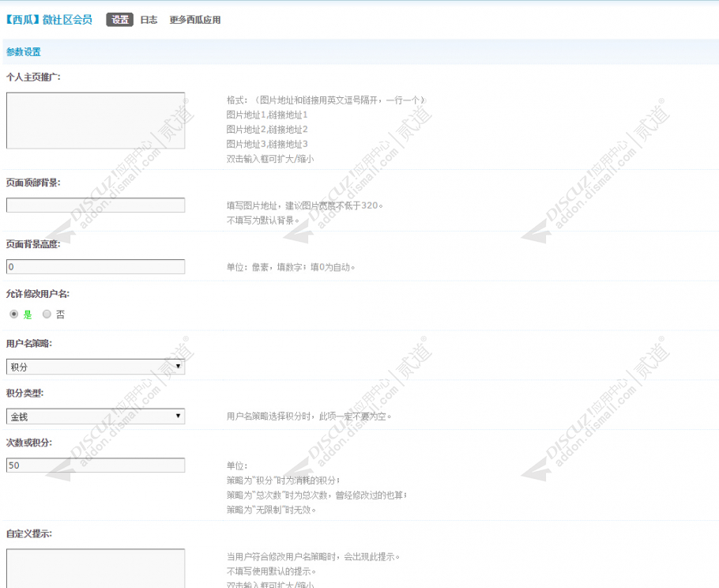Click the 积分类型 label
Screen dimensions: 719x588
pos(24,393)
